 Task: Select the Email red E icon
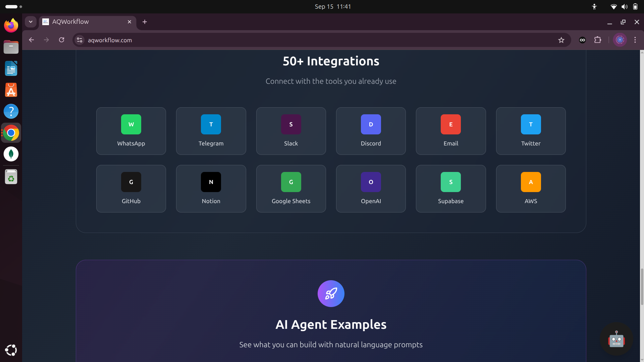click(x=451, y=124)
